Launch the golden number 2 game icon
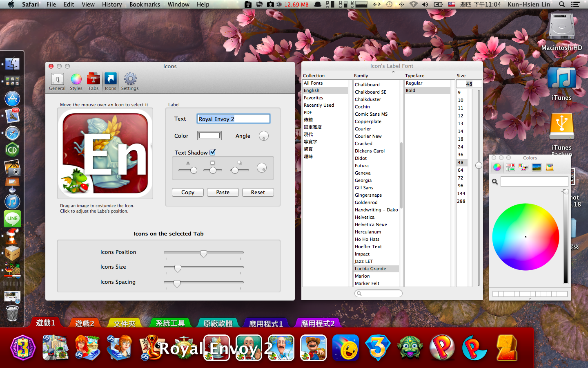588x368 pixels. coord(507,348)
